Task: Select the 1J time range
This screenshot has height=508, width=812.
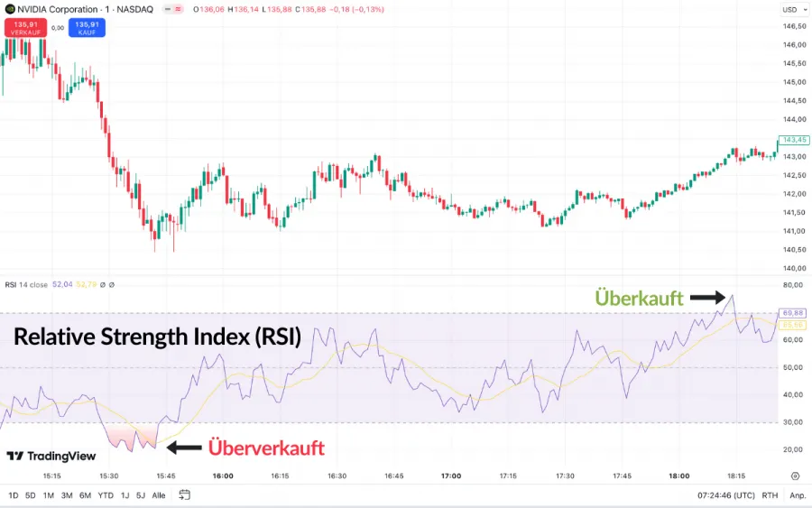Action: pos(125,495)
